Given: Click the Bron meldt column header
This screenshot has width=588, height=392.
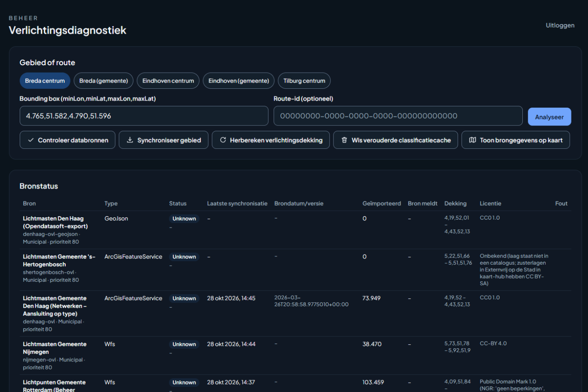Looking at the screenshot, I should 423,203.
